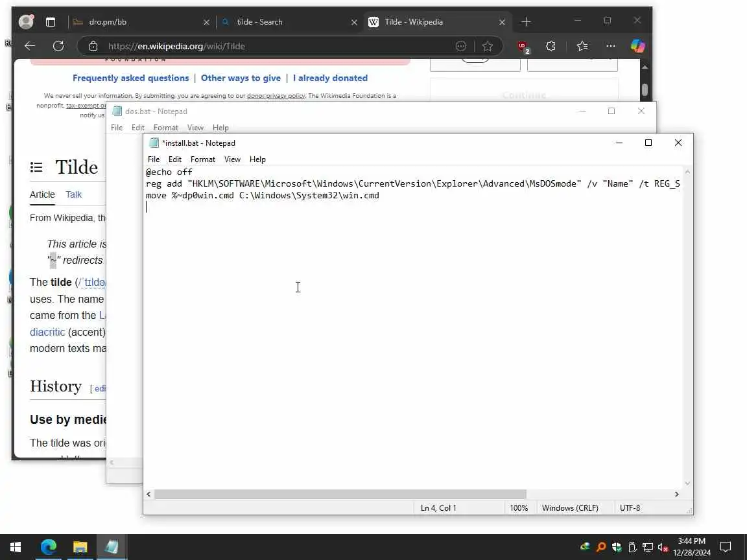Open Edge favorites list icon
The height and width of the screenshot is (560, 747).
pyautogui.click(x=582, y=46)
